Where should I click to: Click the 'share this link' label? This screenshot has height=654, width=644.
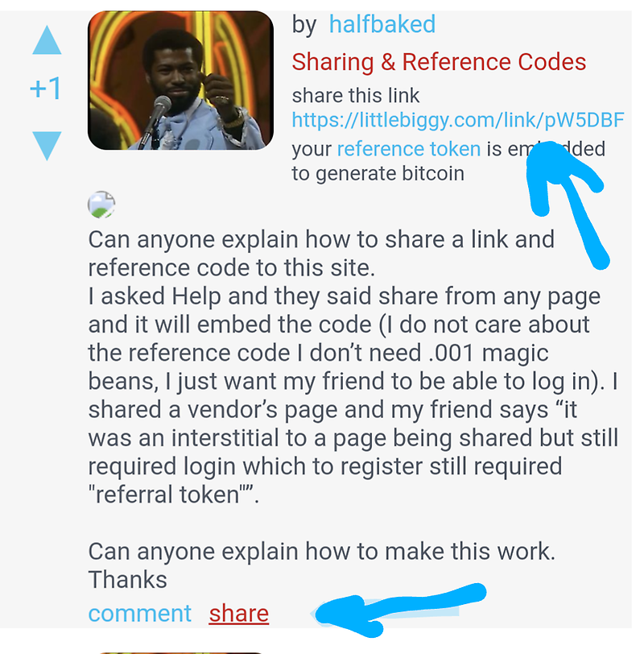click(x=356, y=96)
